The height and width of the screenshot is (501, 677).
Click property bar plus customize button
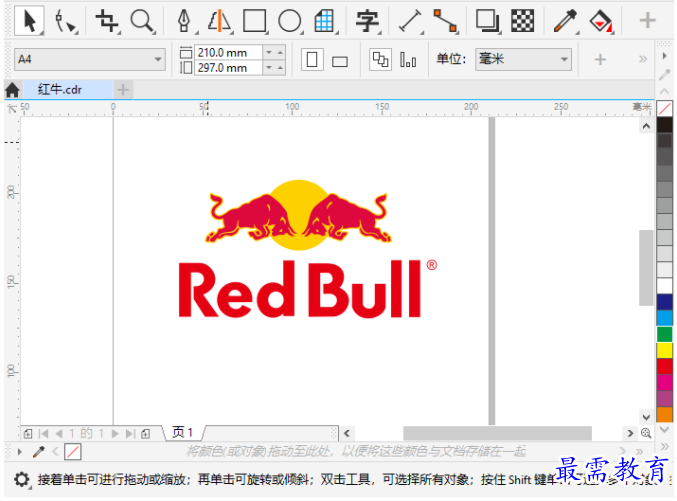(x=600, y=59)
